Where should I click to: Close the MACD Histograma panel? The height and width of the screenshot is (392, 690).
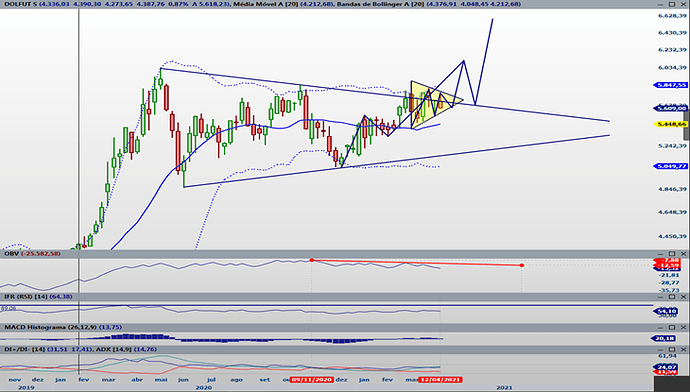click(683, 327)
